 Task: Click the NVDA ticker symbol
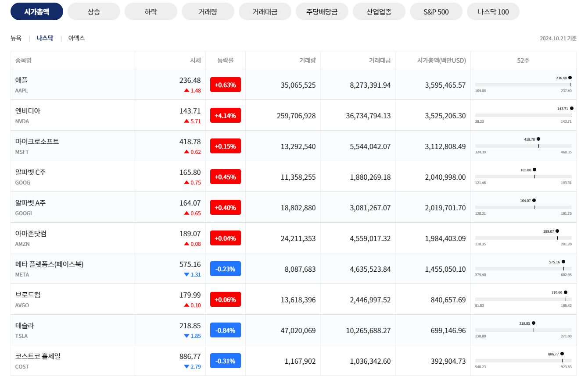point(22,121)
